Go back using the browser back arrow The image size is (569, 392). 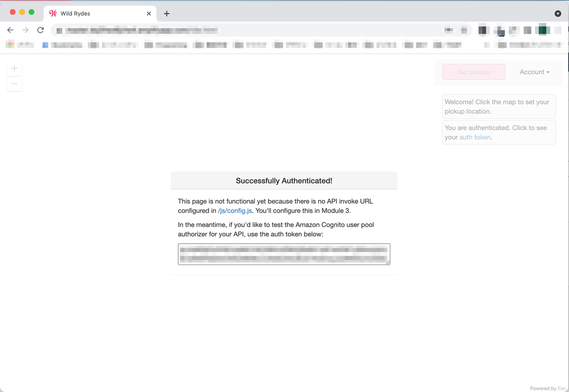10,30
